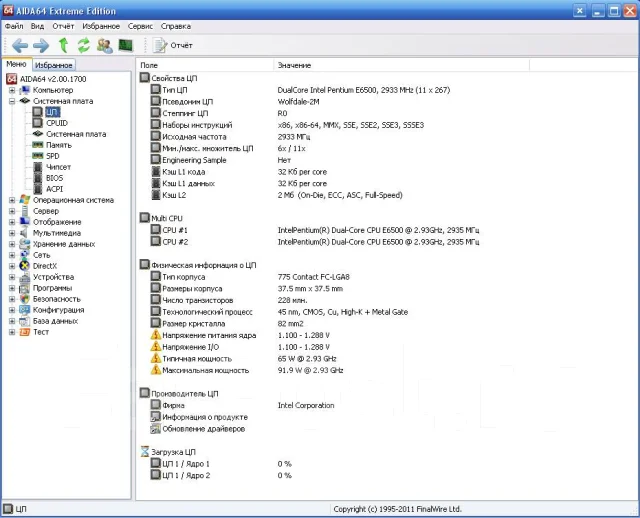This screenshot has width=640, height=518.
Task: Expand the Операционная система node
Action: 12,200
